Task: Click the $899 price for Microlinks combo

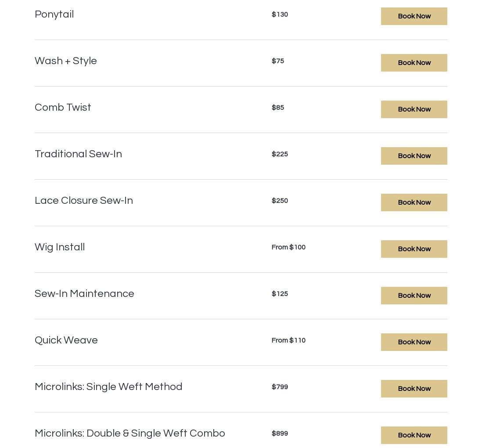Action: tap(280, 434)
